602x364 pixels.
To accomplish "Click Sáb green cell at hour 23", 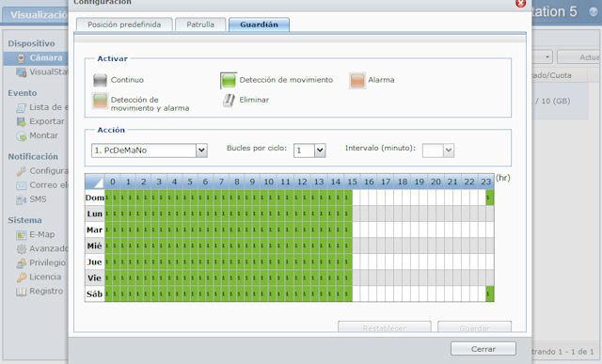I will (489, 294).
